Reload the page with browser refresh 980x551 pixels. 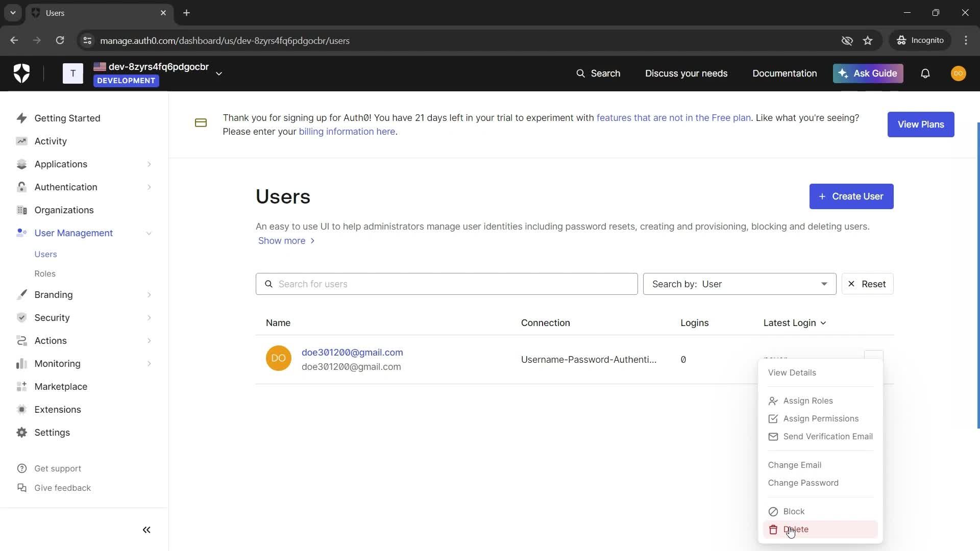[60, 40]
